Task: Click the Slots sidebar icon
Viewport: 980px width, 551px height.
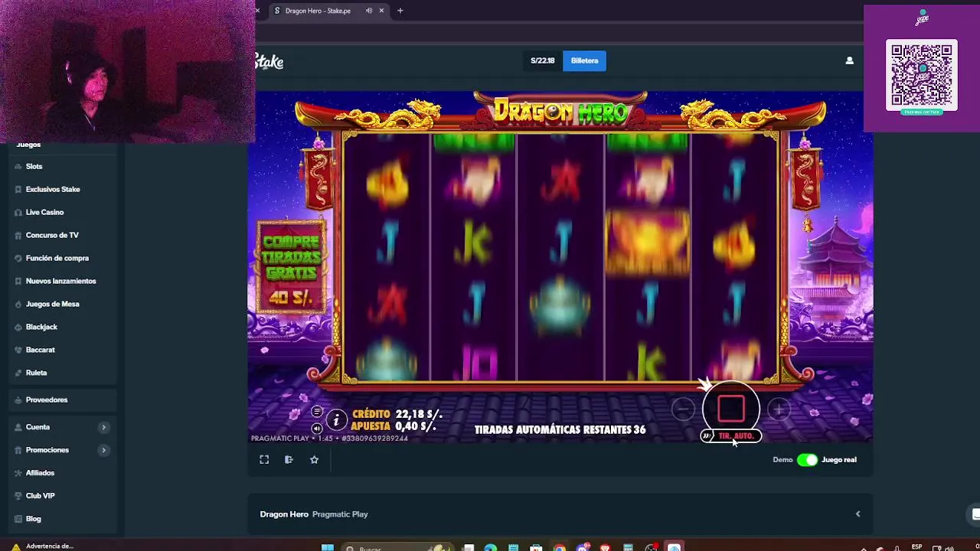Action: (18, 166)
